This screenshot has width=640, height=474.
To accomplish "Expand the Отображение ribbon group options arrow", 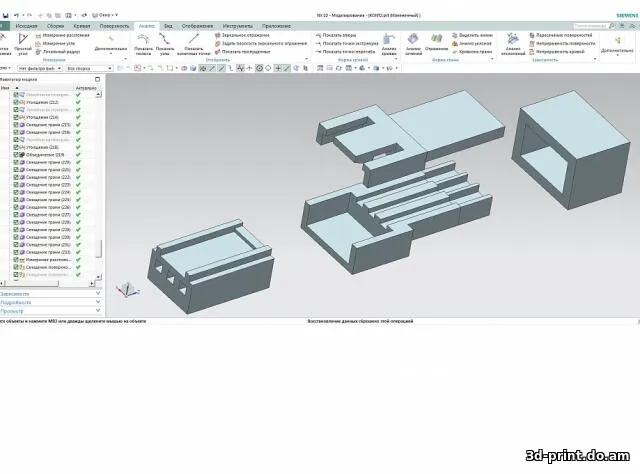I will pyautogui.click(x=307, y=60).
